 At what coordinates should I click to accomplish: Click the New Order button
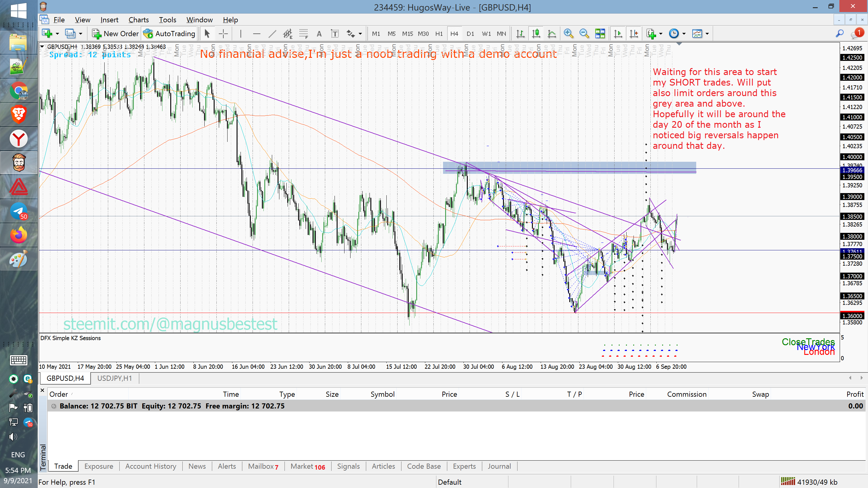click(x=115, y=34)
